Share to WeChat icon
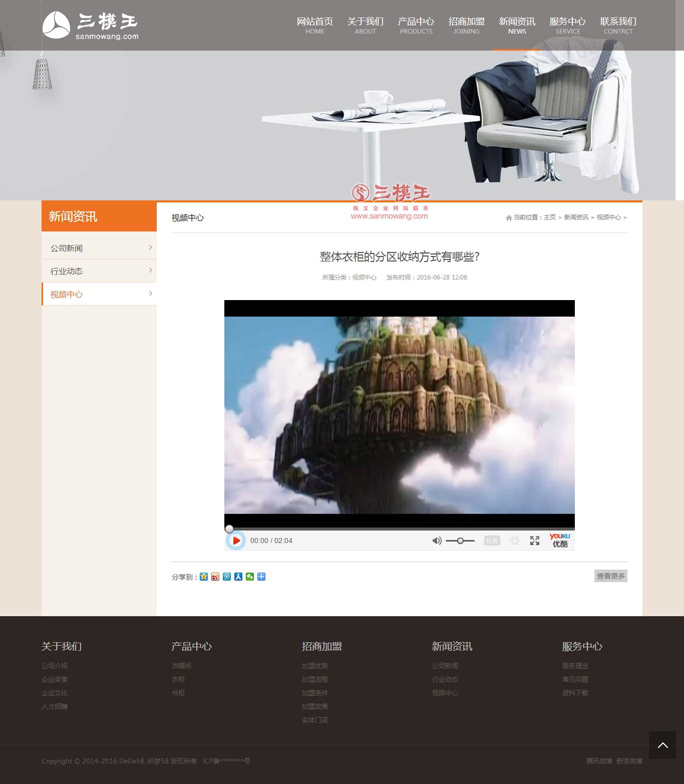Viewport: 684px width, 784px height. click(x=250, y=577)
